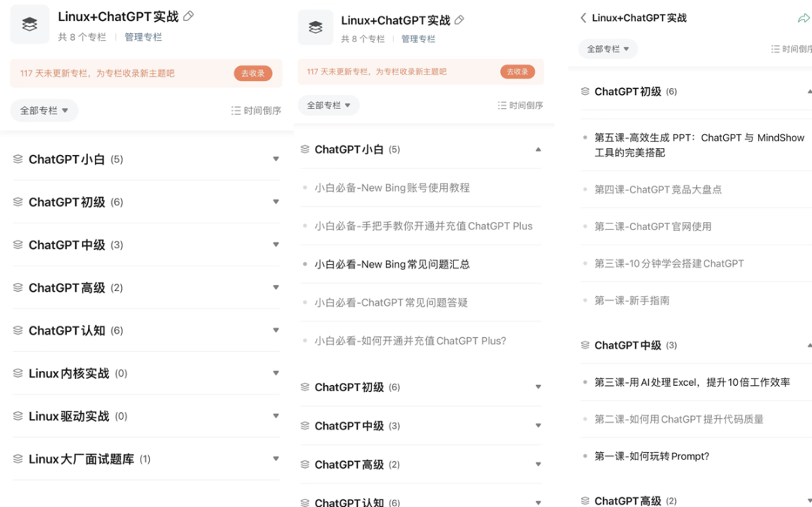This screenshot has width=812, height=507.
Task: Expand Linux驱动实战 arrow in left panel
Action: (x=276, y=416)
